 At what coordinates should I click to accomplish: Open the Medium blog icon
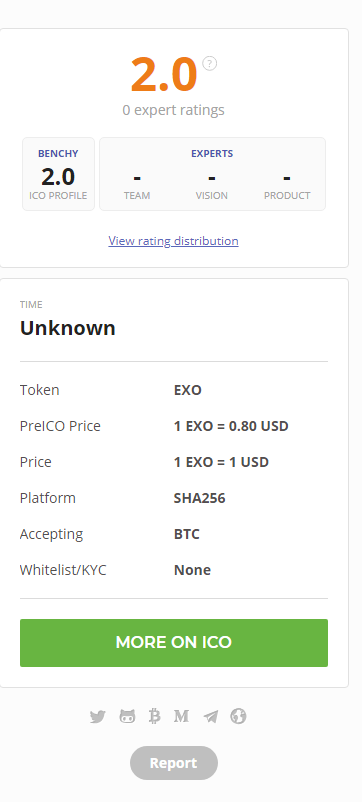click(182, 717)
